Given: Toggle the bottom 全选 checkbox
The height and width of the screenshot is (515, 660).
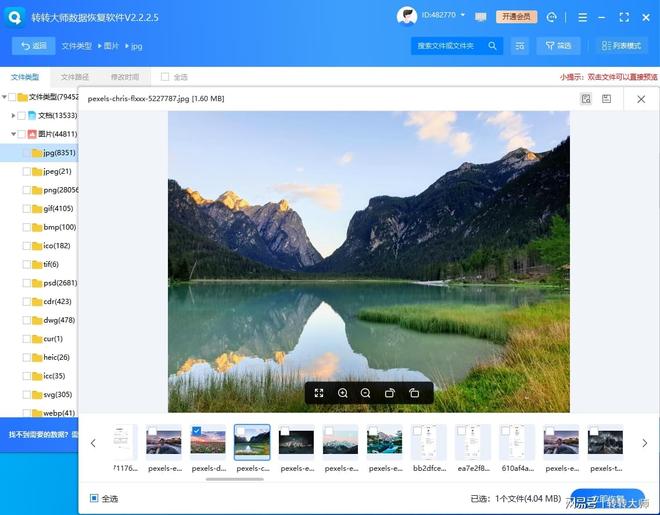Looking at the screenshot, I should (x=94, y=498).
